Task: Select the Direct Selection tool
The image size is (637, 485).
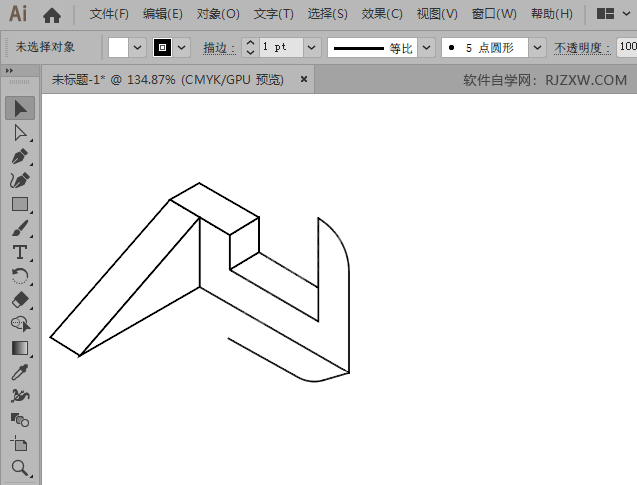Action: click(20, 132)
